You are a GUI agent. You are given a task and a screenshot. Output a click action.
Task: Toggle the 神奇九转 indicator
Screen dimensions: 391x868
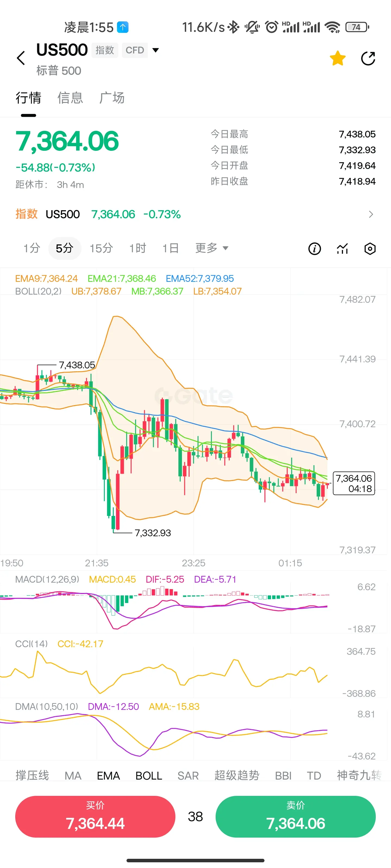pos(359,775)
